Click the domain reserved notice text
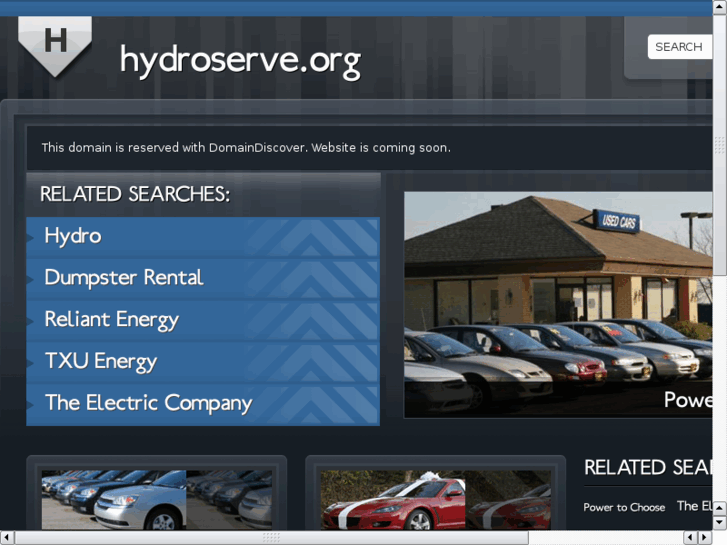727x545 pixels. (x=246, y=148)
